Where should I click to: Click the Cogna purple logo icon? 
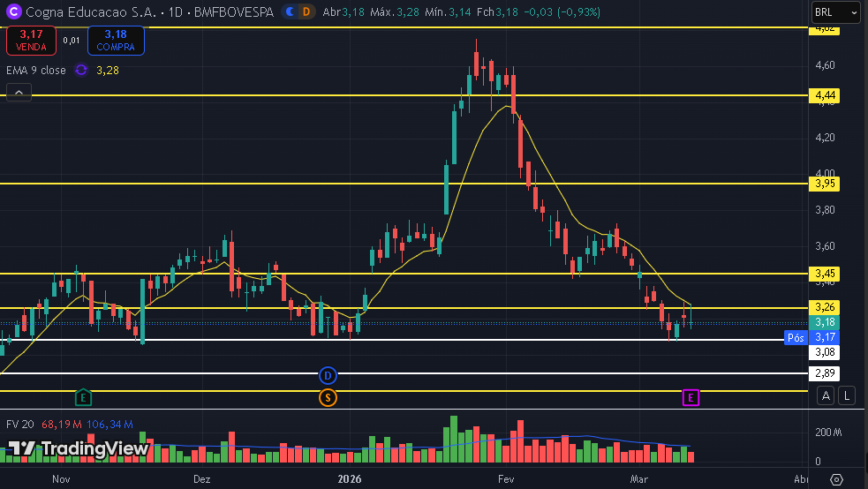[13, 11]
